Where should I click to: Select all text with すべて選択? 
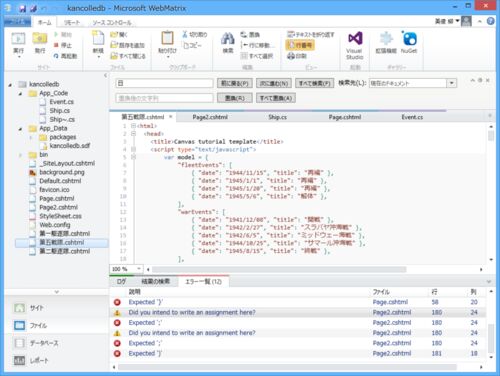[x=257, y=56]
